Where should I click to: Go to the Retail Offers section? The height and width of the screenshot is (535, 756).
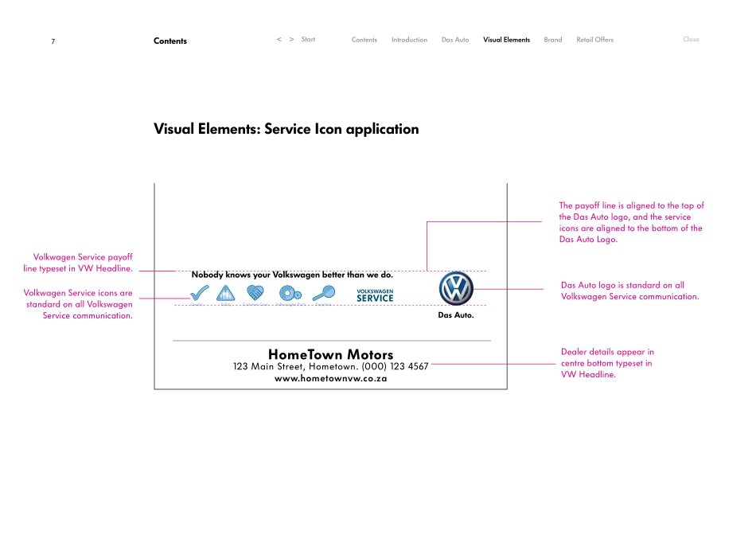[594, 39]
